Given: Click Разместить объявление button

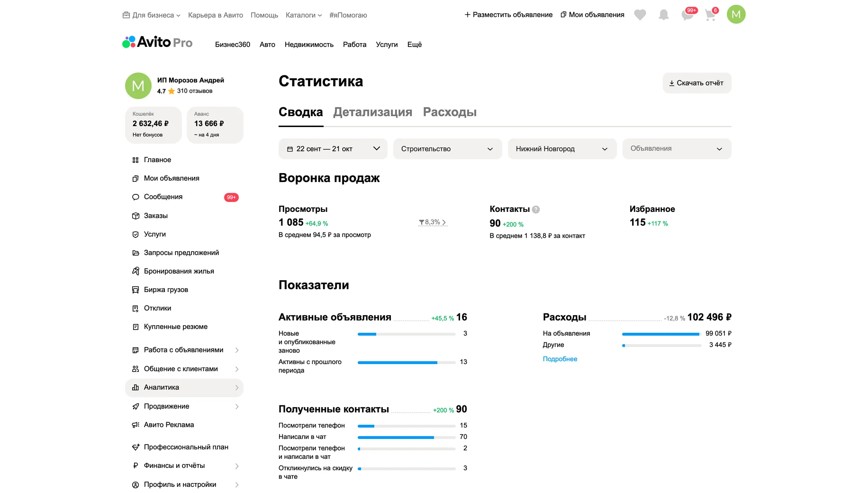Looking at the screenshot, I should pyautogui.click(x=508, y=15).
